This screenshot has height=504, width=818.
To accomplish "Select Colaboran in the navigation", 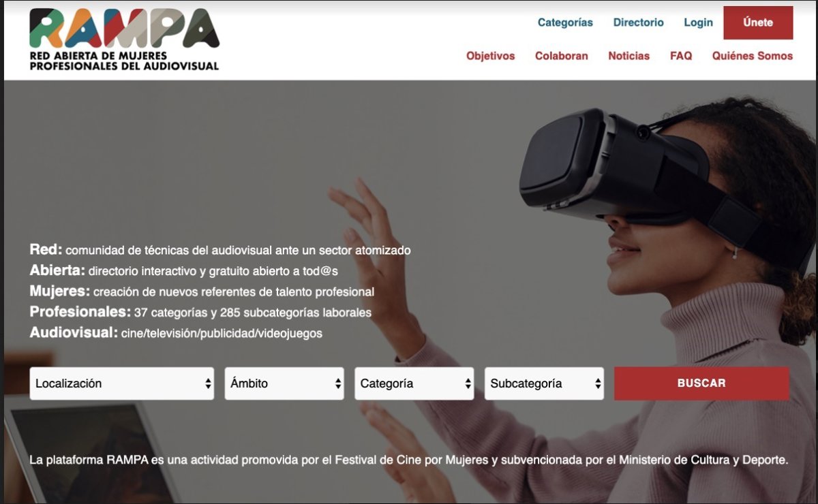I will coord(561,56).
